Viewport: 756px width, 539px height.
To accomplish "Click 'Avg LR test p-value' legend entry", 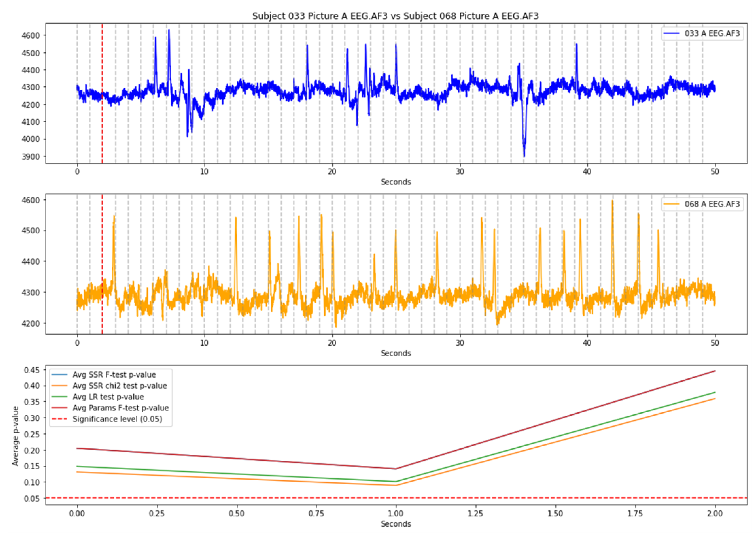I will pyautogui.click(x=108, y=397).
